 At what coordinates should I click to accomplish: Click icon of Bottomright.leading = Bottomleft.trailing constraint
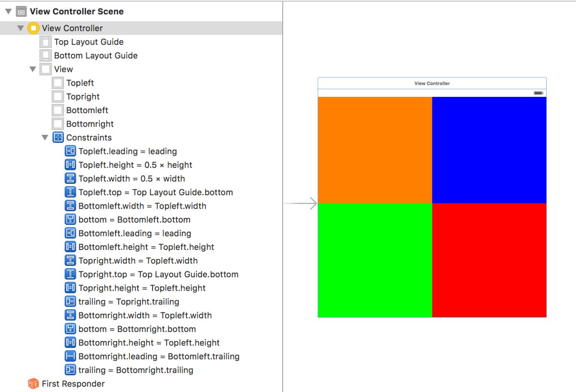(70, 356)
